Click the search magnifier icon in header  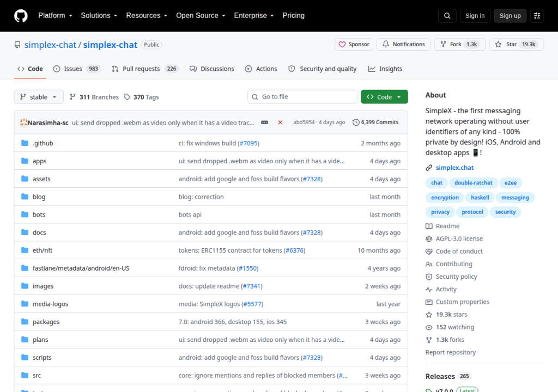click(x=447, y=16)
